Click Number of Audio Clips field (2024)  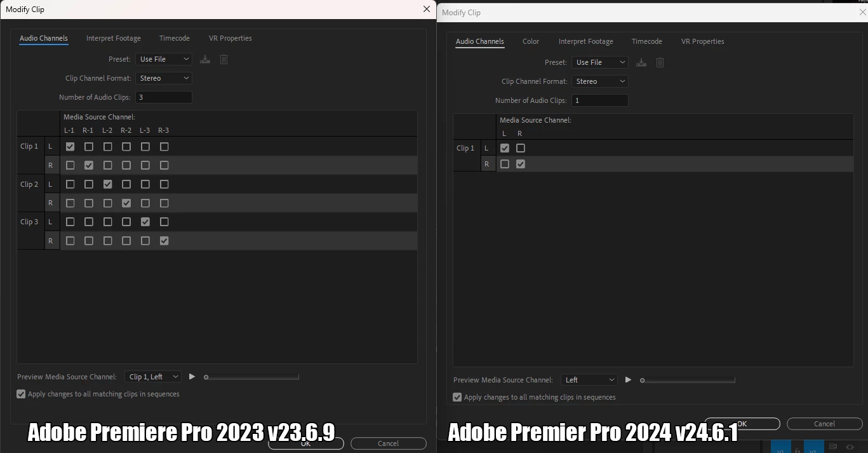pos(600,100)
